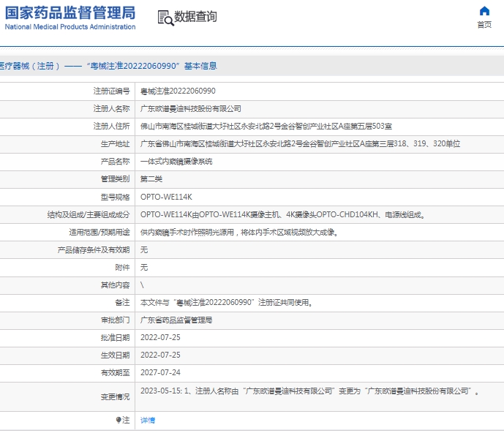Click the 注册证编号 row label
504x433 pixels.
[x=111, y=91]
